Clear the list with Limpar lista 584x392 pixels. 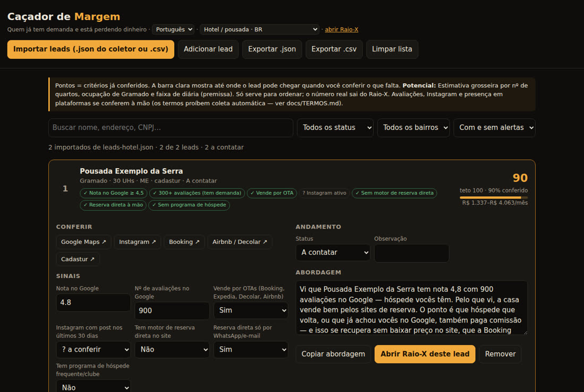(x=392, y=49)
